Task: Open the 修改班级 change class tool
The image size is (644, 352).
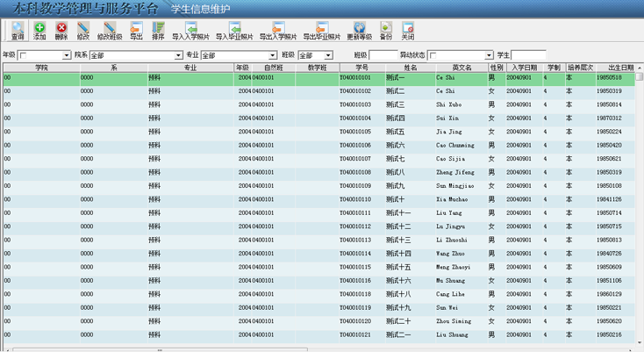Action: point(110,31)
